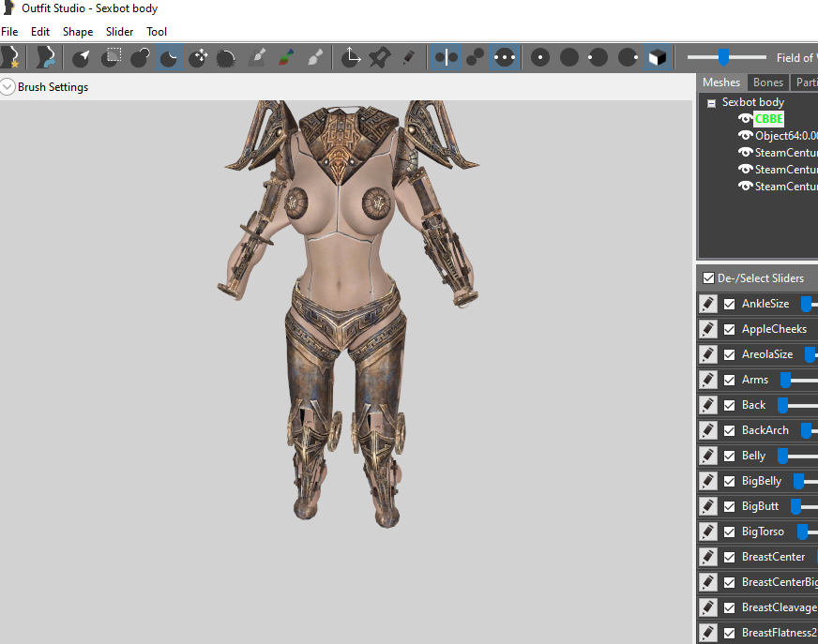This screenshot has width=818, height=644.
Task: Click the BreastFlatness2 slider label
Action: click(780, 633)
